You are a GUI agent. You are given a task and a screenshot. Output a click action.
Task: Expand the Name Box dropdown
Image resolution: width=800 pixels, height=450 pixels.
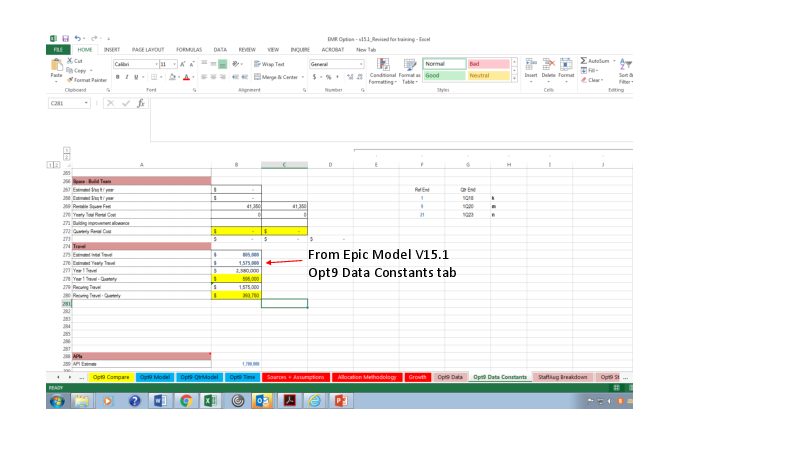86,103
